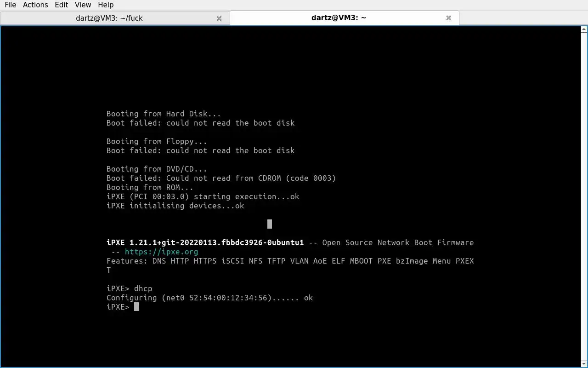The height and width of the screenshot is (368, 588).
Task: Click the 'Configuring (net0 52:54:00:12:34:56)' line
Action: [209, 298]
